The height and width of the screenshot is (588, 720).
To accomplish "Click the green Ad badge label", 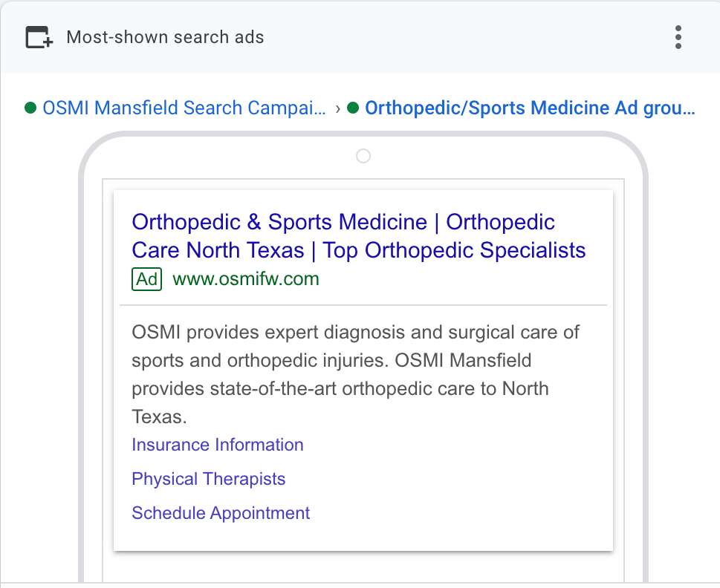I will [x=146, y=279].
